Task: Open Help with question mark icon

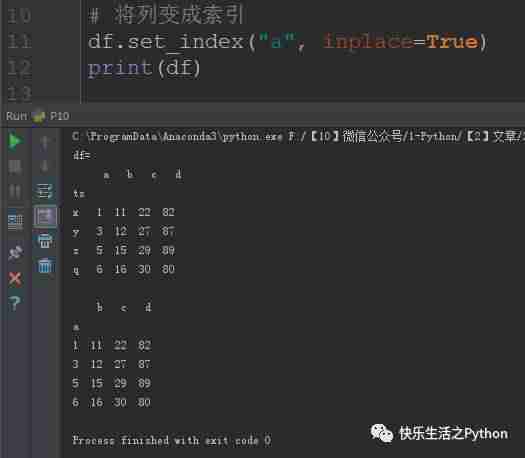Action: pyautogui.click(x=15, y=303)
